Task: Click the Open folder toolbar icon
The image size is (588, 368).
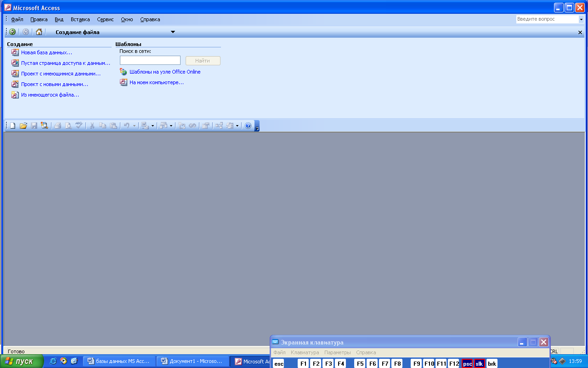Action: tap(23, 126)
